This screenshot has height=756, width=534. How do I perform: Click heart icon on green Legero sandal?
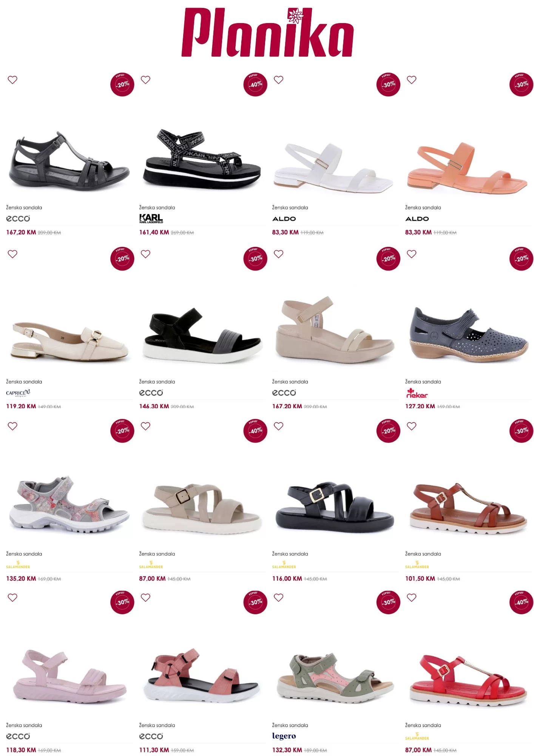pos(279,598)
